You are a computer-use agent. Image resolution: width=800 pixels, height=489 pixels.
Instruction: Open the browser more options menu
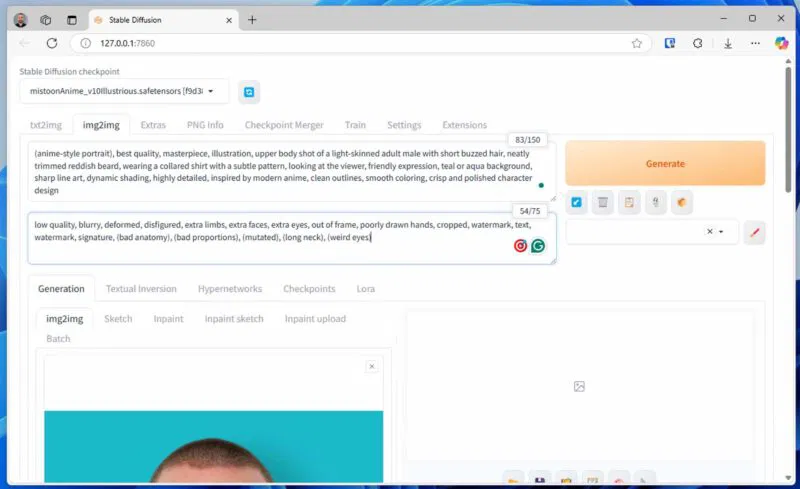755,43
